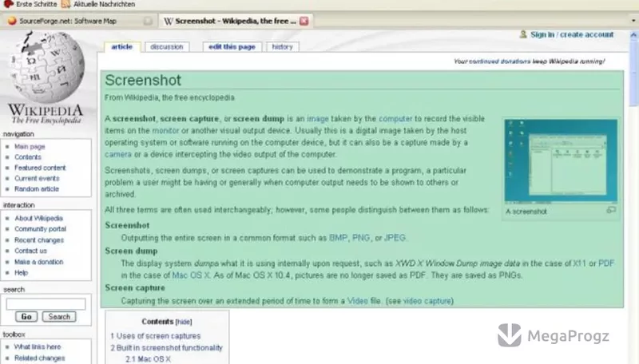Screen dimensions: 639x364
Task: Jump to 2.1 Mac OS X section
Action: [148, 359]
